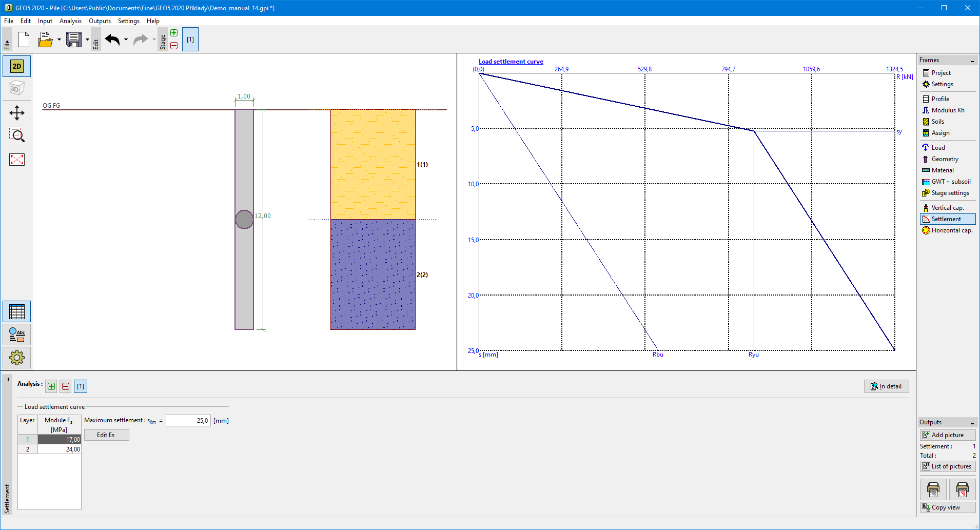Open the Outputs menu

point(100,21)
